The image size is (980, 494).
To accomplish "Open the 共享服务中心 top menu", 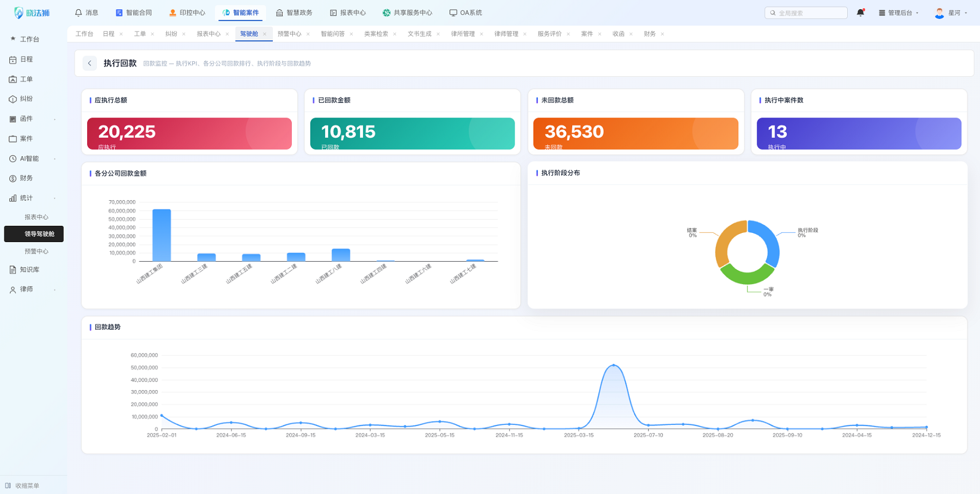I will [407, 13].
